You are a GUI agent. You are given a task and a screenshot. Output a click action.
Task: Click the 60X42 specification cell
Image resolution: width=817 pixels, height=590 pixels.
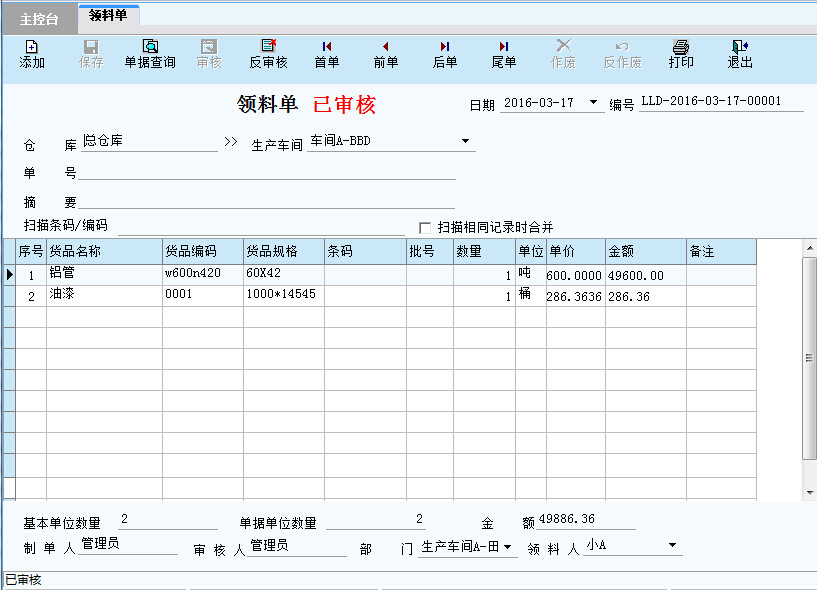pyautogui.click(x=284, y=274)
